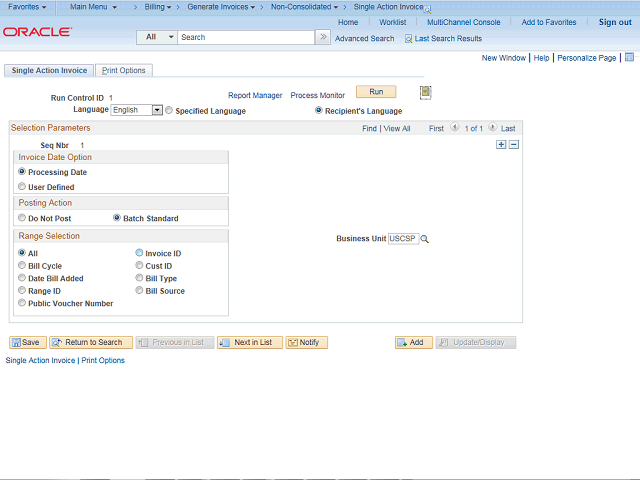This screenshot has height=480, width=640.
Task: Open MultiChannel Console link
Action: 464,22
